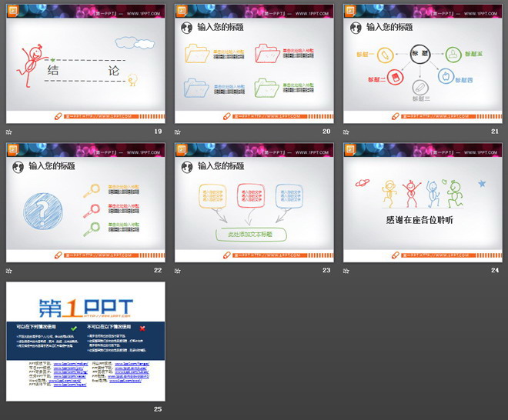The height and width of the screenshot is (420, 508).
Task: Click the '输入您的标题' title in slide 22
Action: pyautogui.click(x=52, y=166)
